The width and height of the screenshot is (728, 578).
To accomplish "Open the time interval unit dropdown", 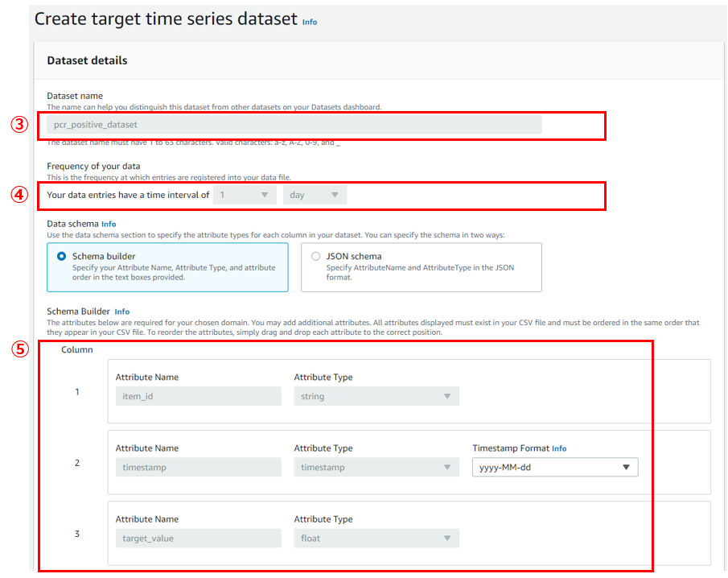I will pos(315,195).
